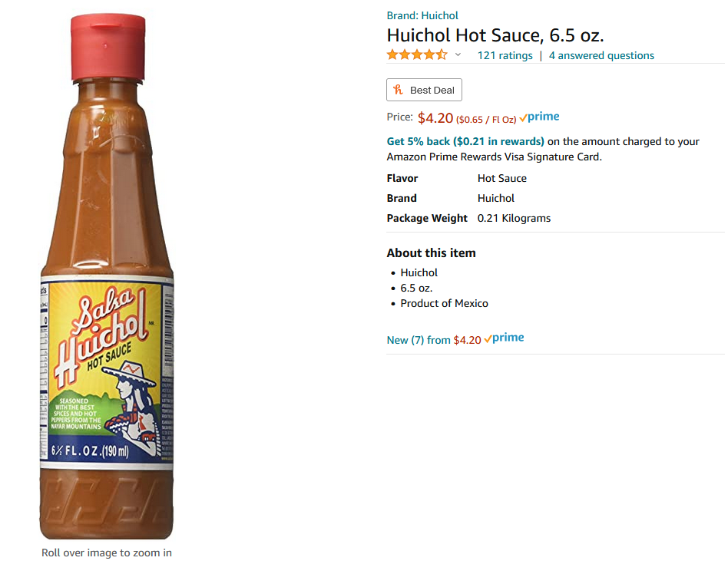Click the $4.20 price text
The height and width of the screenshot is (574, 728).
click(x=435, y=118)
